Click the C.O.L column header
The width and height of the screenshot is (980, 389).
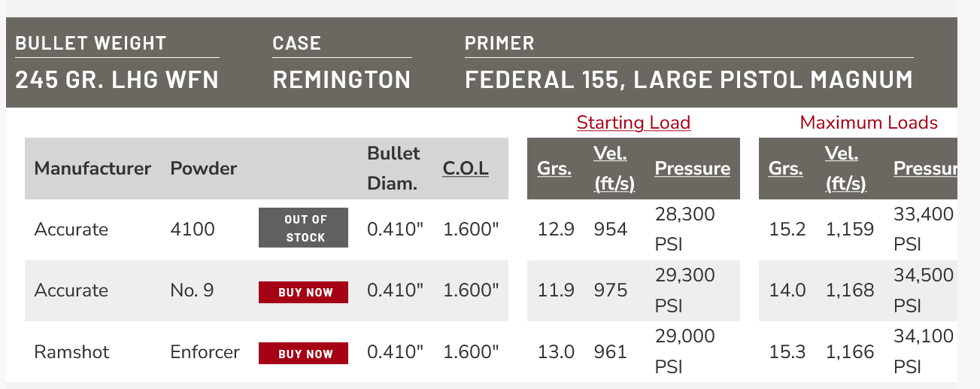pos(466,169)
